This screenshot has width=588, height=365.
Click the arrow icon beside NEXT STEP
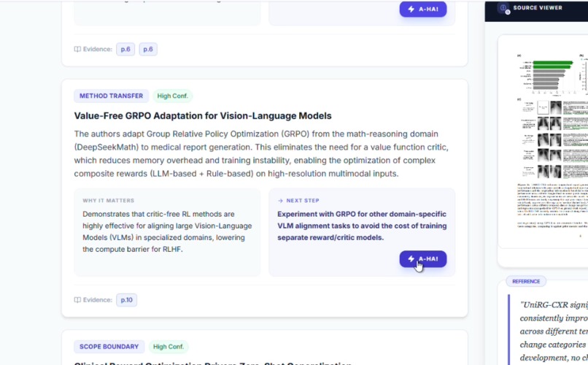[280, 201]
